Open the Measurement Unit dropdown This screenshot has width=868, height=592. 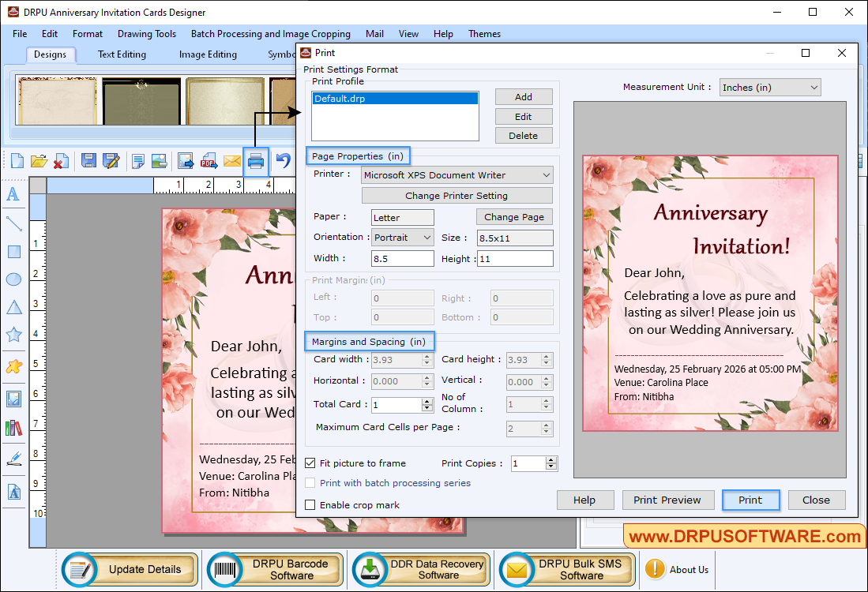[x=769, y=88]
